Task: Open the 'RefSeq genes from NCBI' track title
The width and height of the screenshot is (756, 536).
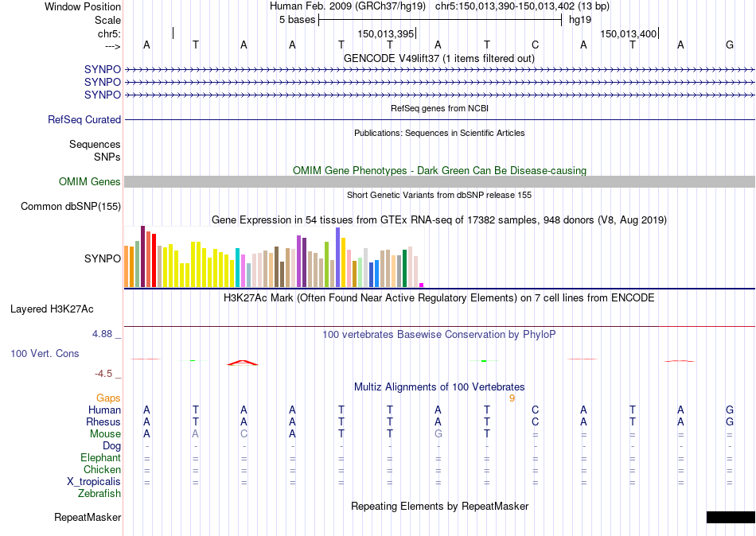Action: [439, 108]
